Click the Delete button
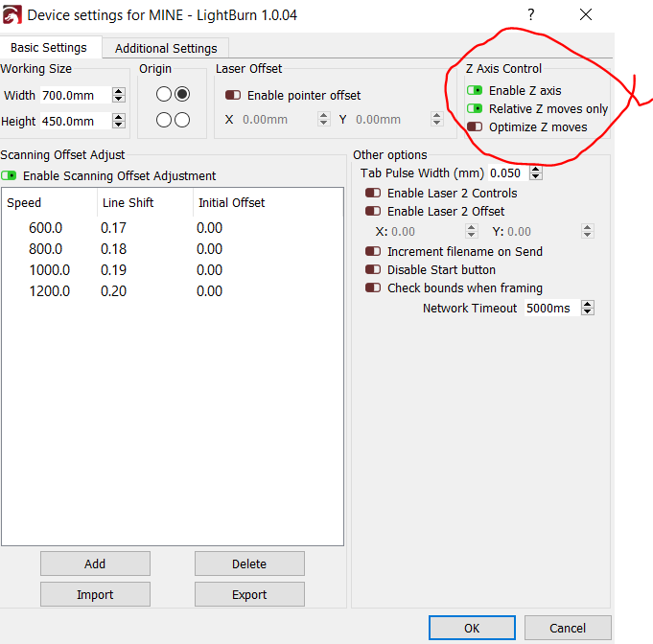The image size is (653, 644). 249,563
